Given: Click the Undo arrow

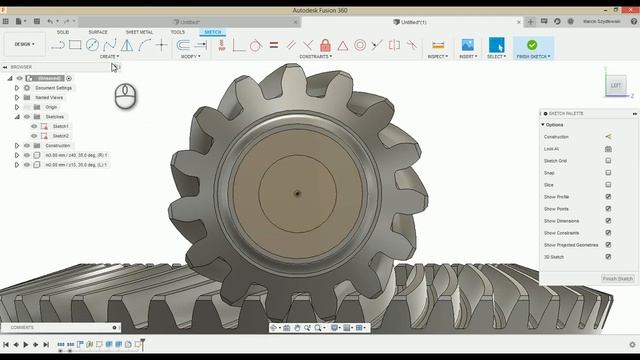Looking at the screenshot, I should pos(50,21).
